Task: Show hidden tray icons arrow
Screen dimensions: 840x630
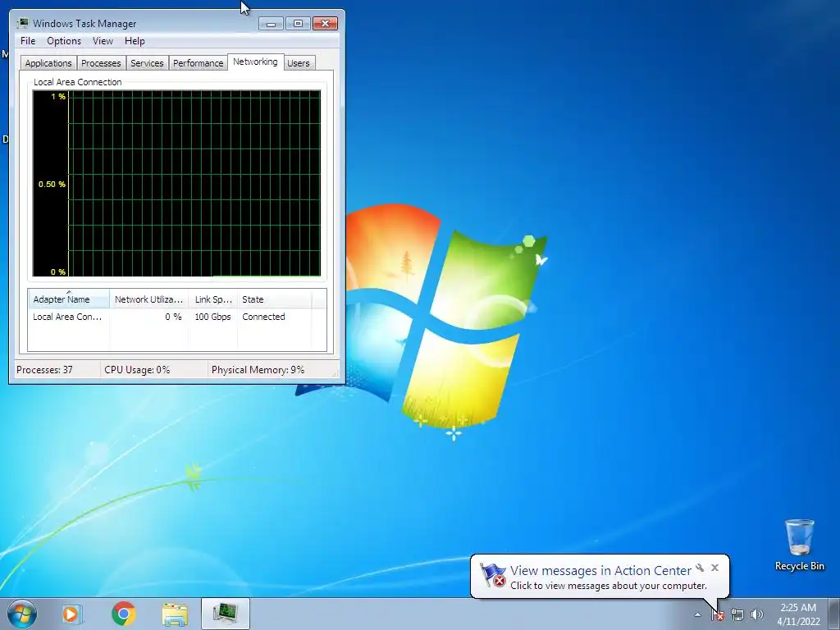Action: [x=697, y=615]
